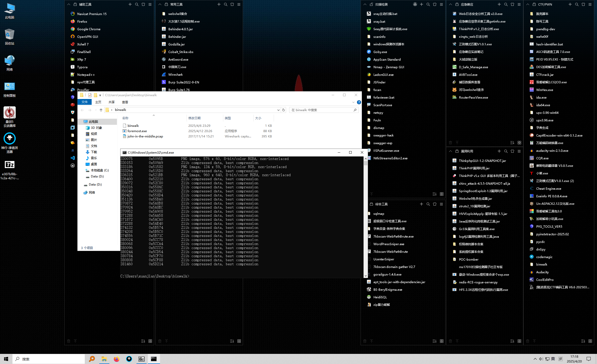Sort files by the 修改日期 column header
The height and width of the screenshot is (364, 597).
194,118
